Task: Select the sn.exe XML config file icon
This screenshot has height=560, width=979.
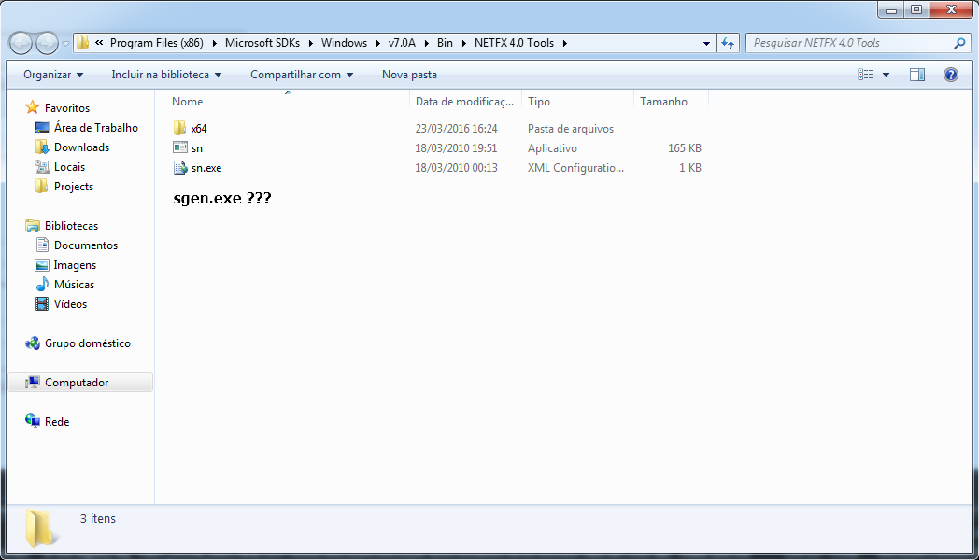Action: coord(179,167)
